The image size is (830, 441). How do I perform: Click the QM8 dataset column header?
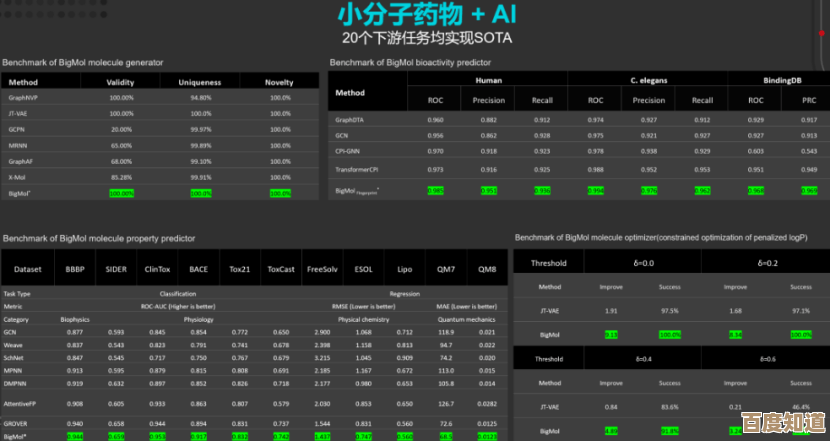[487, 269]
